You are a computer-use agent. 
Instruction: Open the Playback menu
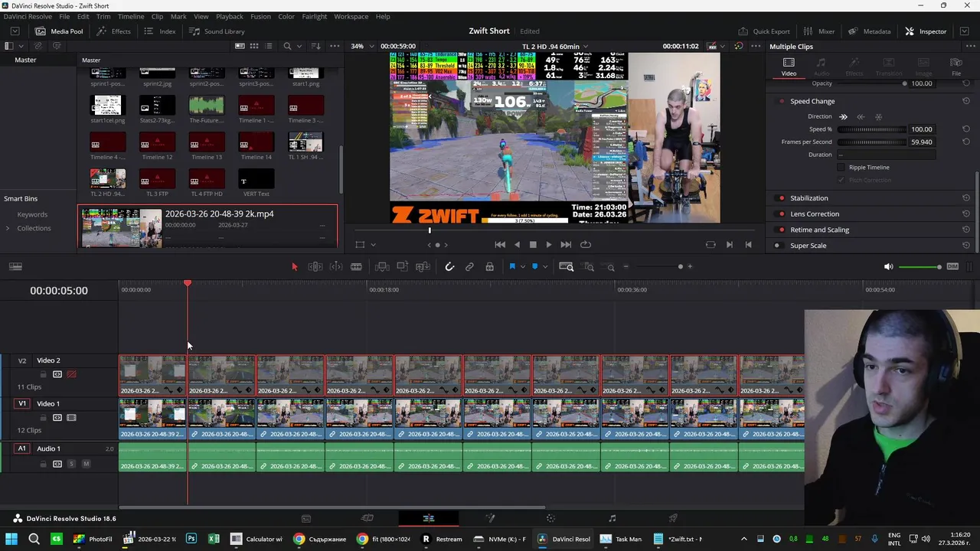click(229, 16)
